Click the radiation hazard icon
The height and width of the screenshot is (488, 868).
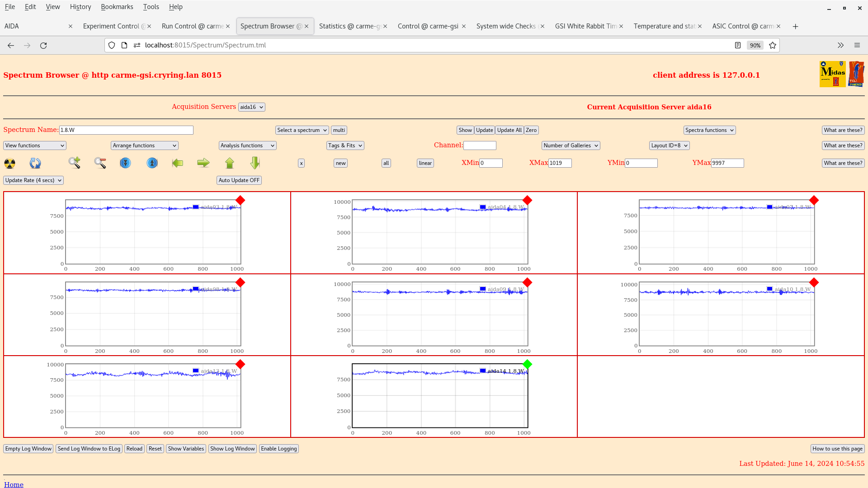click(9, 163)
